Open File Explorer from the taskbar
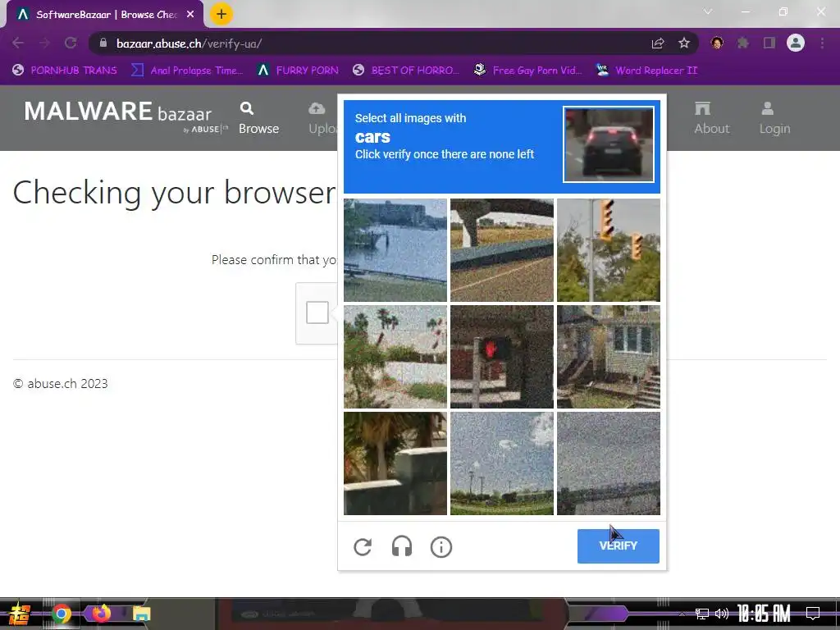The height and width of the screenshot is (630, 840). [x=141, y=614]
